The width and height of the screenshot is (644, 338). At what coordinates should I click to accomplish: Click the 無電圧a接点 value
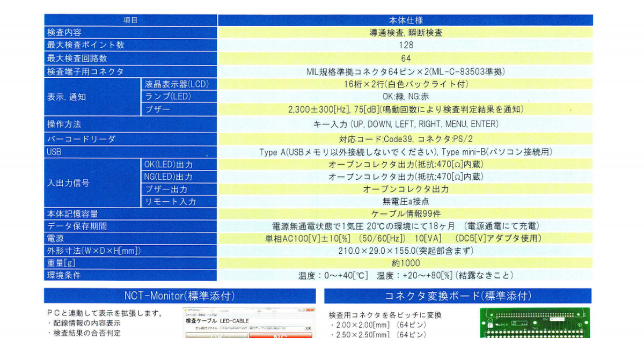tap(406, 202)
